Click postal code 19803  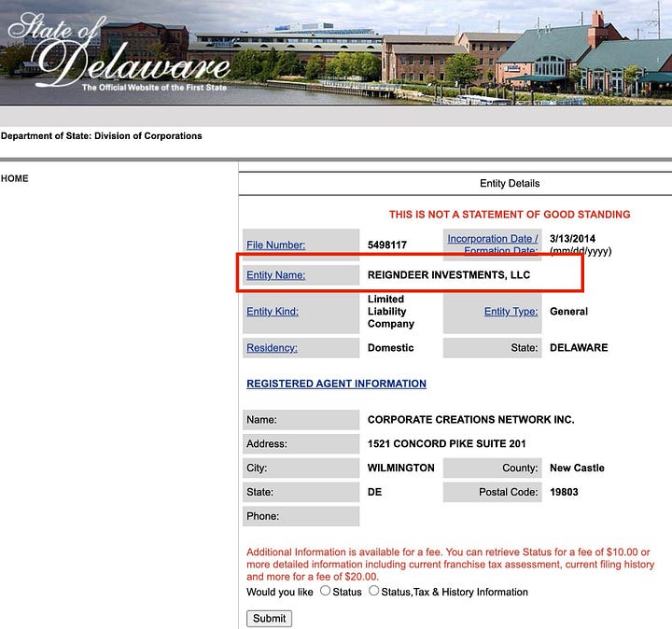tap(564, 492)
